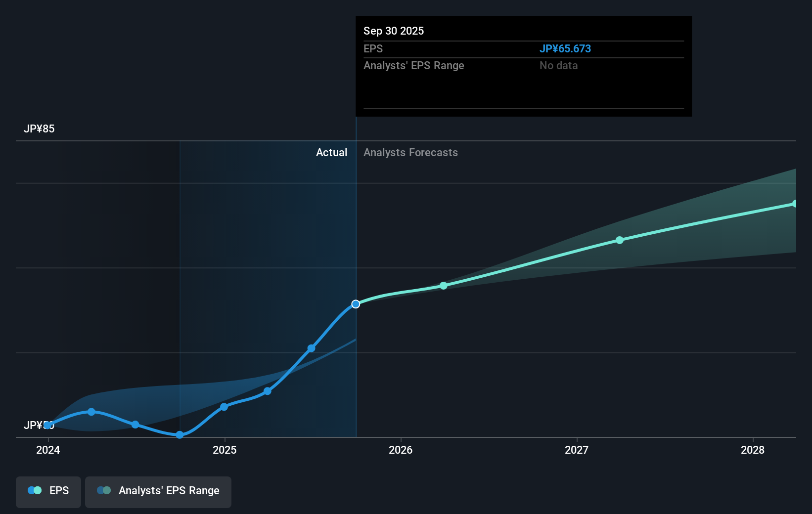The width and height of the screenshot is (812, 514).
Task: Click the 2025 axis label
Action: (x=225, y=450)
